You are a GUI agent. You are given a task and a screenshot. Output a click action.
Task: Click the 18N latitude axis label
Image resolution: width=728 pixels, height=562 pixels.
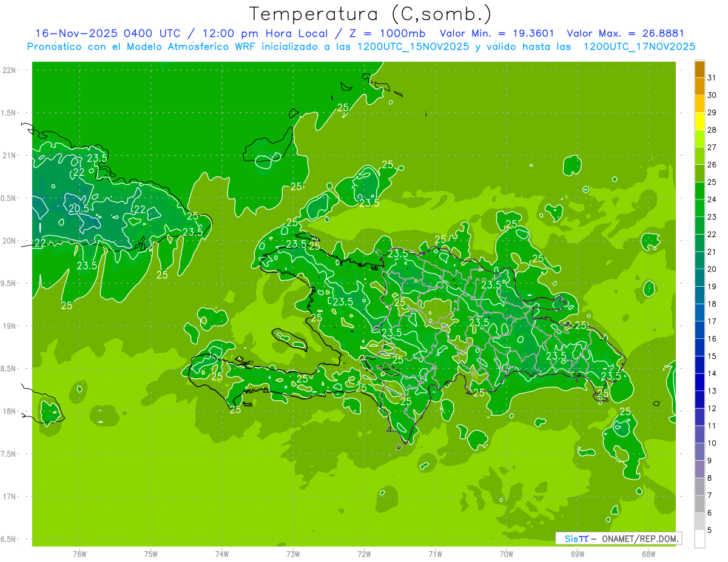pyautogui.click(x=9, y=412)
